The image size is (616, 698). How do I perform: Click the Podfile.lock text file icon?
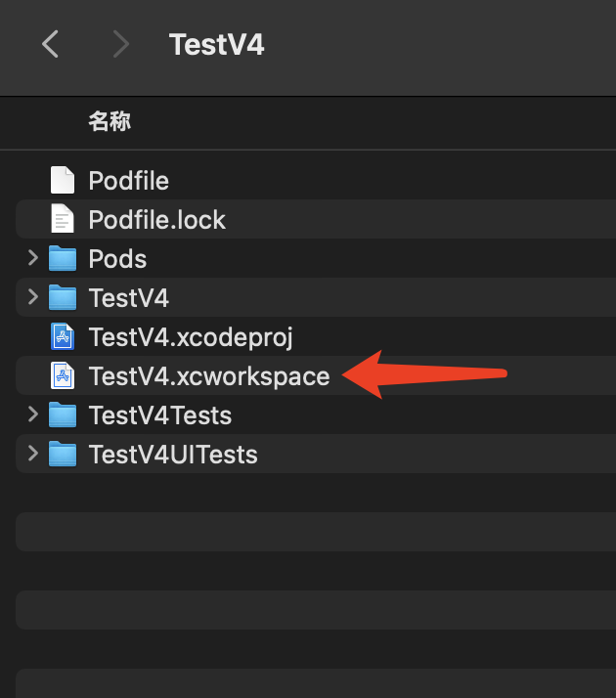[x=63, y=220]
